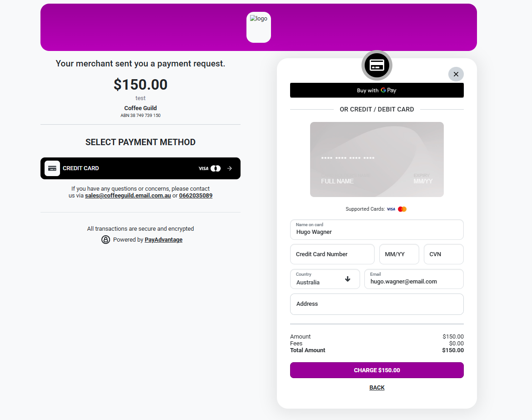This screenshot has width=532, height=420.
Task: Click the Visa icon under Supported Cards
Action: [391, 209]
